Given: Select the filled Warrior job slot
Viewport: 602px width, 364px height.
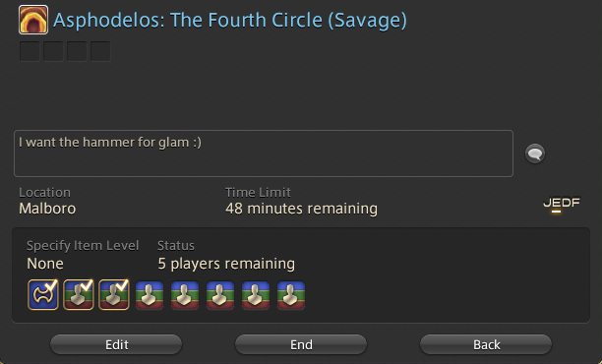Looking at the screenshot, I should [x=43, y=294].
